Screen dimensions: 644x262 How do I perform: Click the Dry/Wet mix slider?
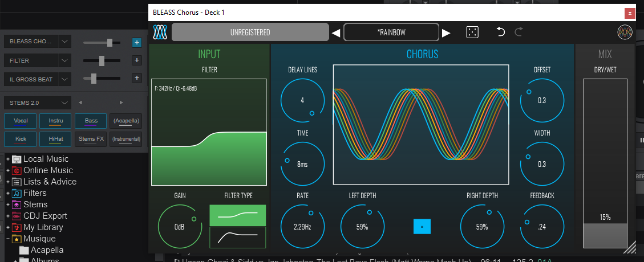pos(605,163)
